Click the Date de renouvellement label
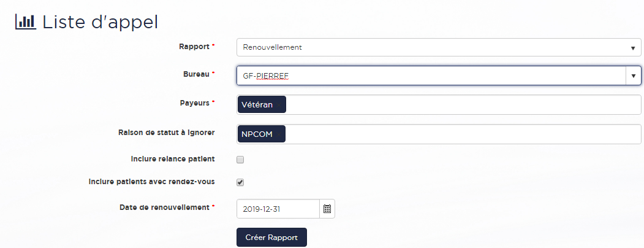This screenshot has height=248, width=644. 164,207
